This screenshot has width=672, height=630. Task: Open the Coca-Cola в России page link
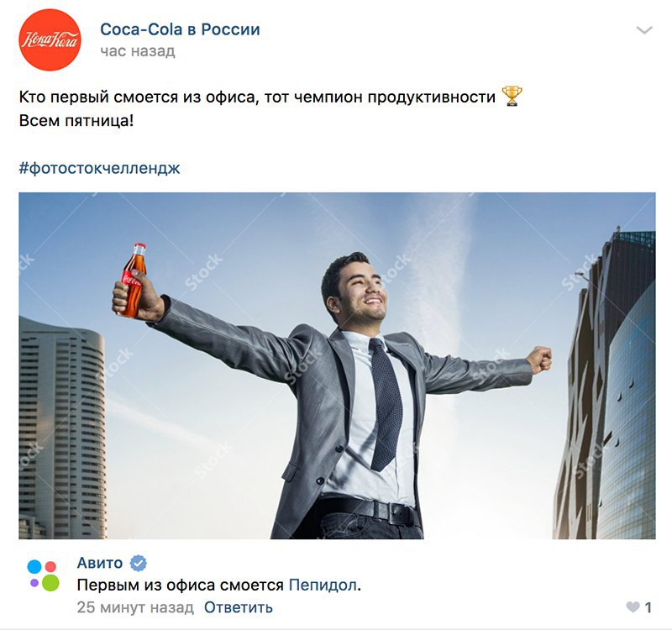(180, 29)
